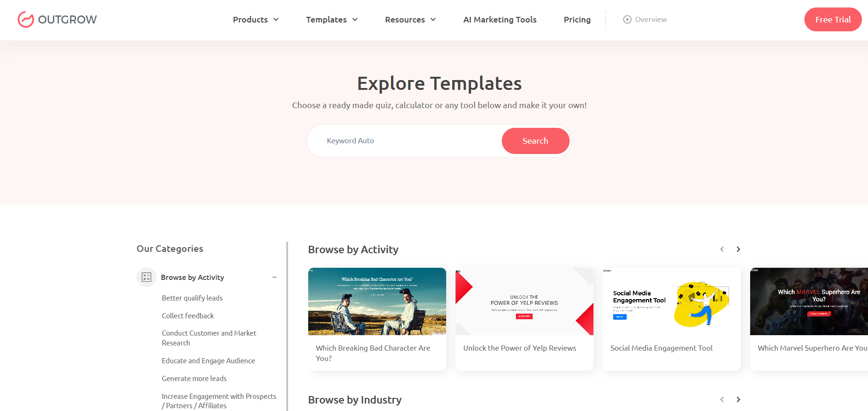Focus the Keyword Auto search field
This screenshot has width=868, height=411.
pos(407,141)
